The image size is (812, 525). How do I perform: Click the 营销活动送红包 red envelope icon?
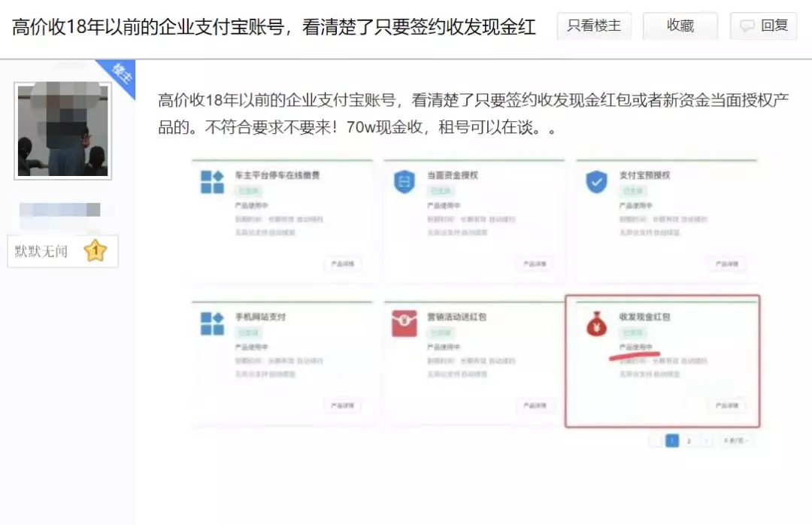pyautogui.click(x=404, y=323)
